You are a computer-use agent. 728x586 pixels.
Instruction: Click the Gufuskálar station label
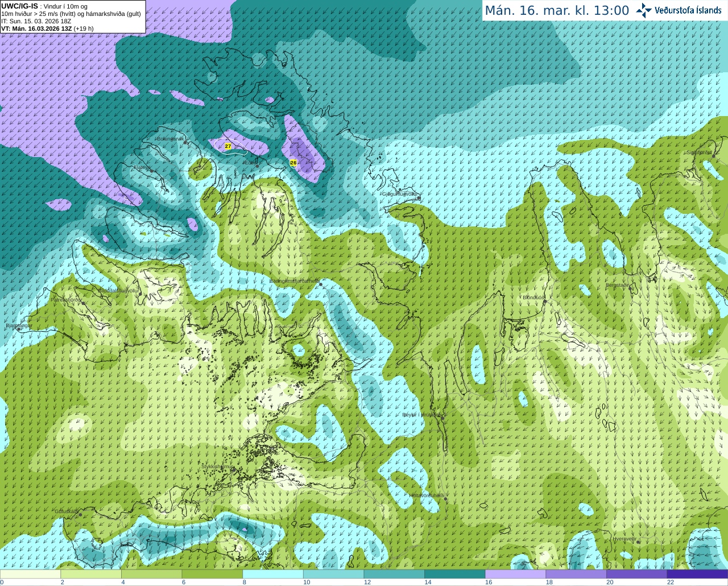(x=66, y=511)
